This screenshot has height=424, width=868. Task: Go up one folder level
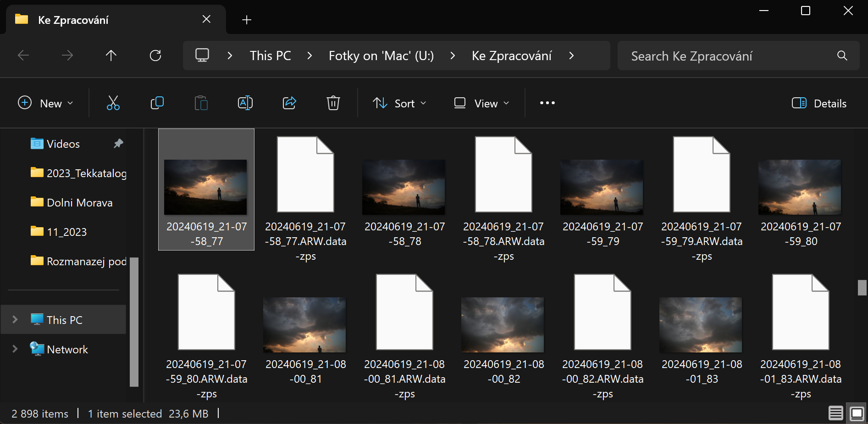111,56
